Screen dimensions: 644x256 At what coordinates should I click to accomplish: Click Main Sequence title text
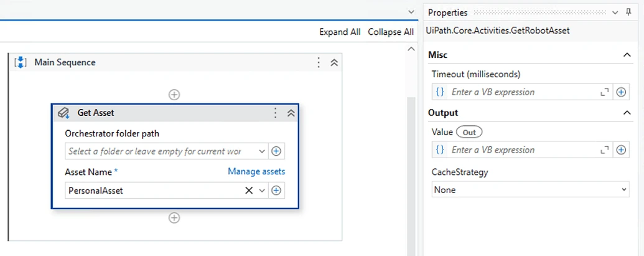tap(65, 62)
